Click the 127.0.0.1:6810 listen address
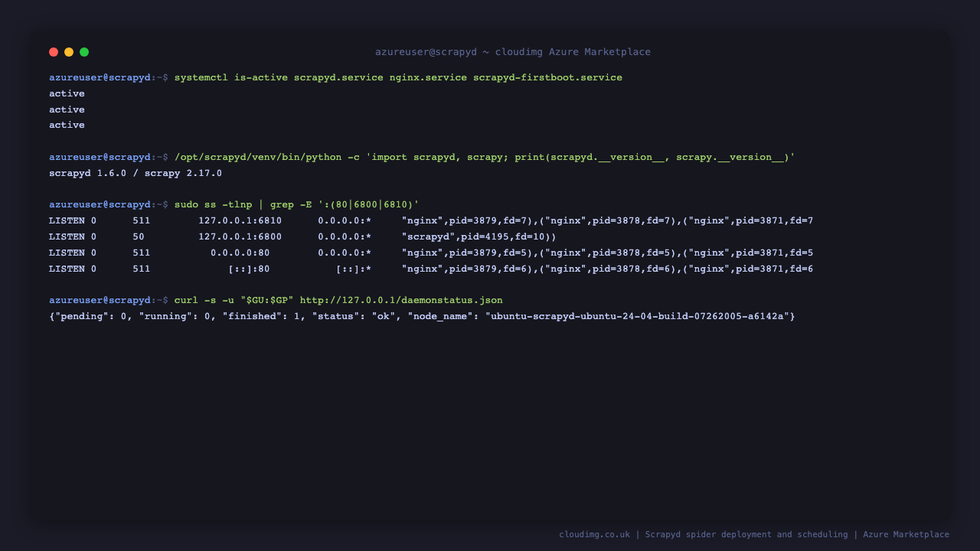 coord(240,220)
